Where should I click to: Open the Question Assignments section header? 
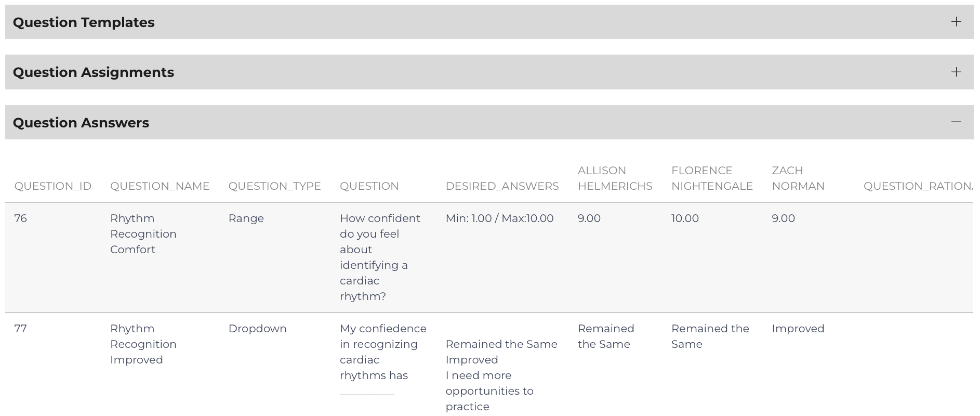(489, 72)
